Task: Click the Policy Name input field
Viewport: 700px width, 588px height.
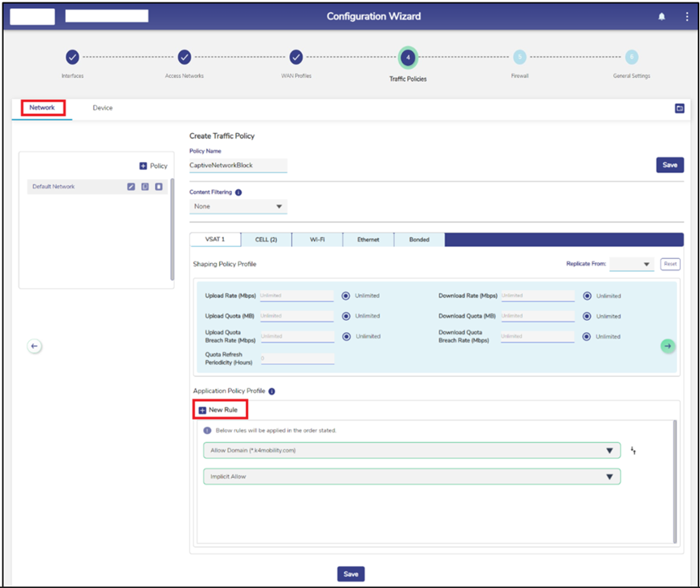Action: point(238,165)
